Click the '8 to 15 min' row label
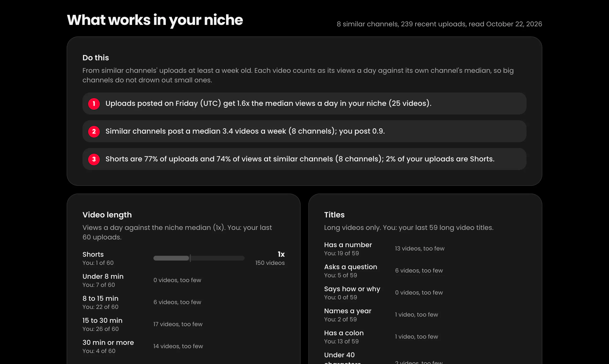Viewport: 609px width, 364px height. (100, 299)
